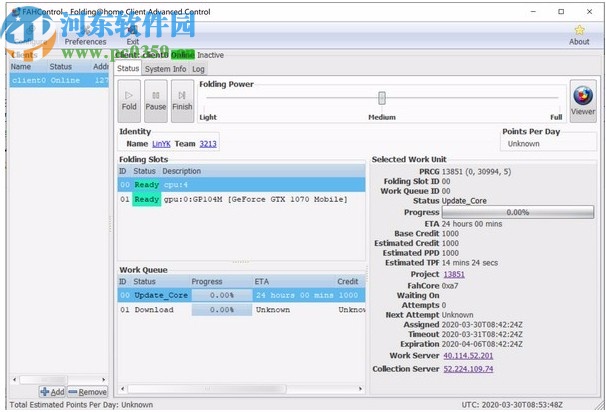The height and width of the screenshot is (412, 606).
Task: Click the Status column header in Clients
Action: coord(61,66)
